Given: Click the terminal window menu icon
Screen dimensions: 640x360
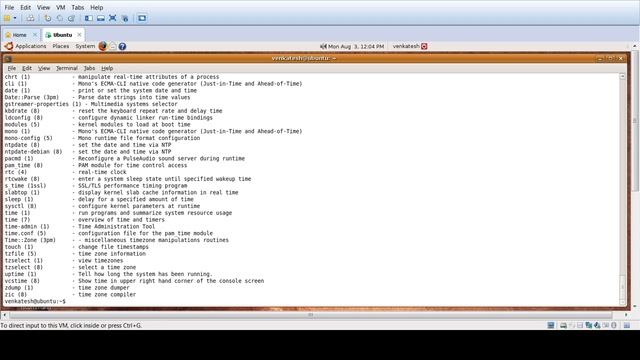Looking at the screenshot, I should 7,59.
